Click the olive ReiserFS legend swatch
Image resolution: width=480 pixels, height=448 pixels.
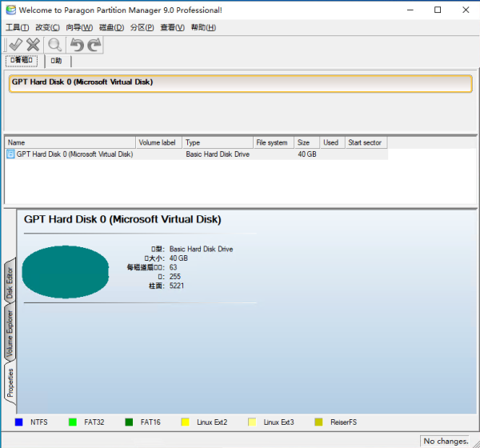point(318,422)
